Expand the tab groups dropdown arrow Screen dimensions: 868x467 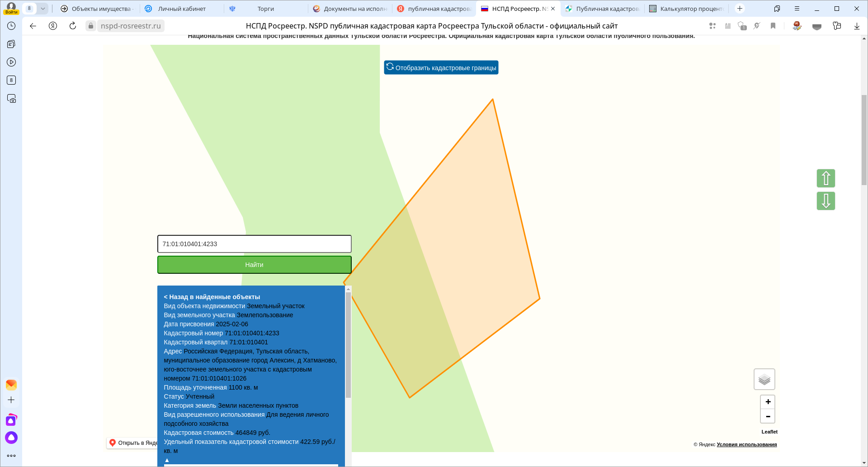[x=43, y=9]
